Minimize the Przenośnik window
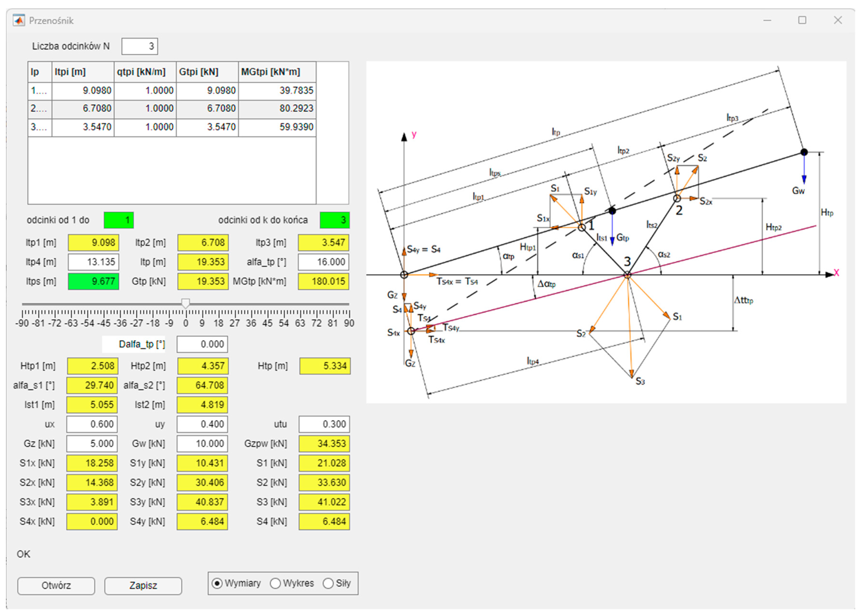This screenshot has height=616, width=861. pos(767,20)
